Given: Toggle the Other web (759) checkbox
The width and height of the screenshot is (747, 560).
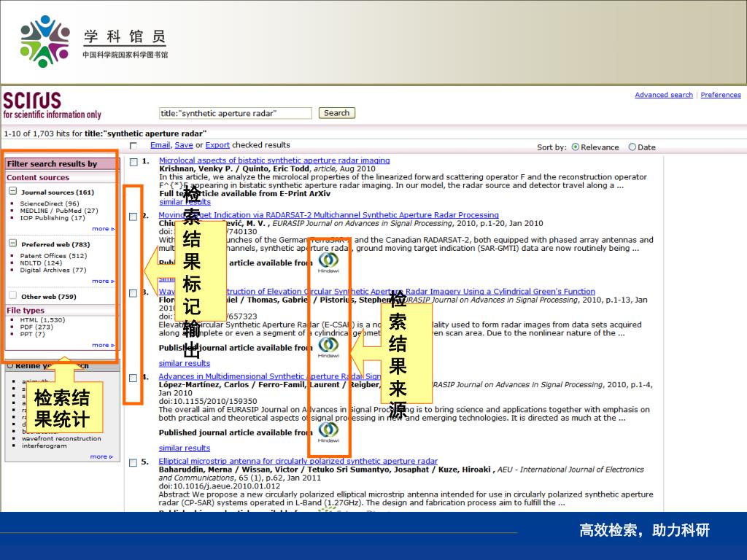Looking at the screenshot, I should pos(13,295).
